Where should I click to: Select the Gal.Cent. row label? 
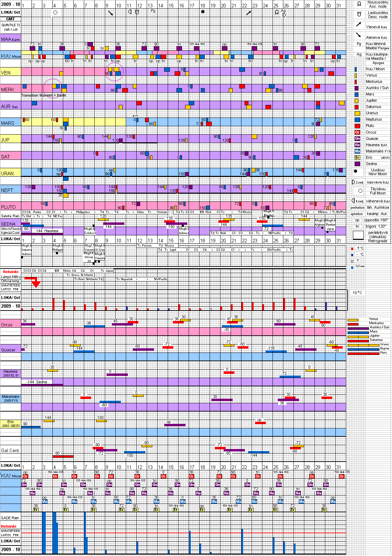[x=10, y=450]
